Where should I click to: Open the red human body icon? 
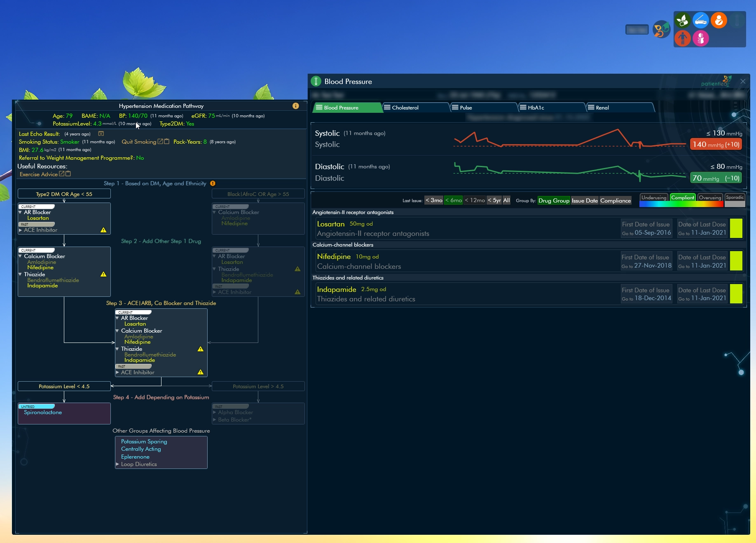click(683, 38)
